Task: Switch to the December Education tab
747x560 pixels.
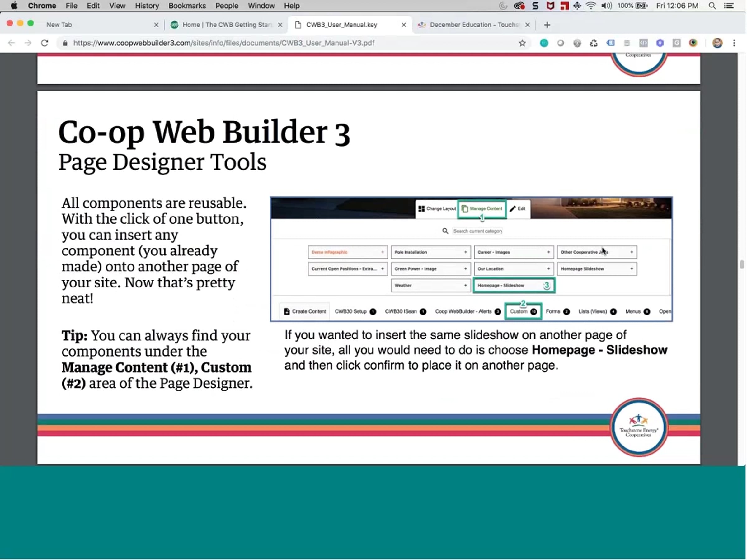Action: pyautogui.click(x=474, y=25)
